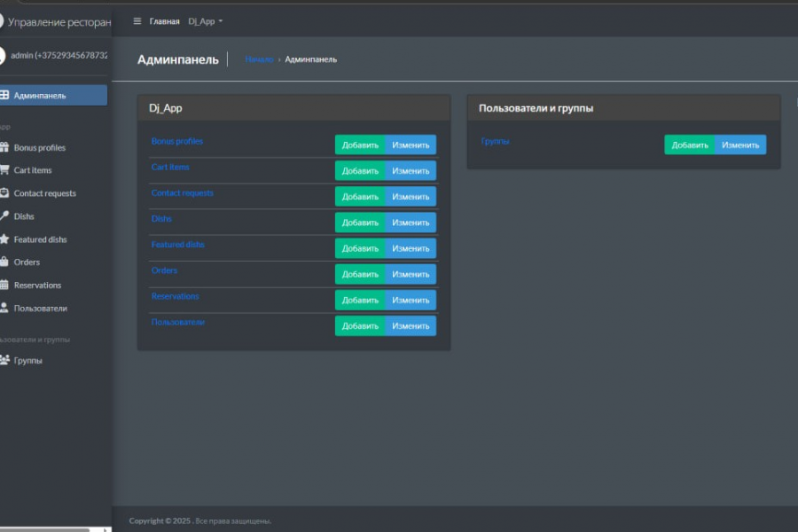
Task: Click the Админпанель grid icon in sidebar
Action: tap(4, 95)
